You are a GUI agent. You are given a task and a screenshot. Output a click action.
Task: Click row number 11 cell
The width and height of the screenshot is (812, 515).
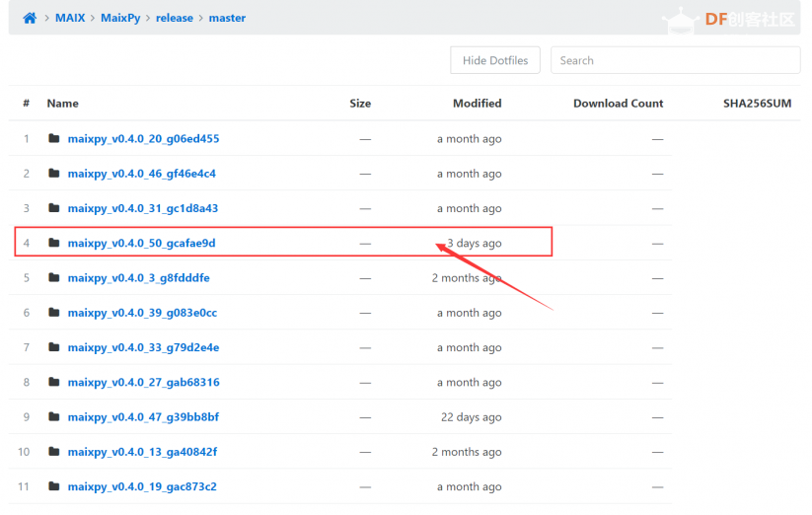[x=24, y=486]
